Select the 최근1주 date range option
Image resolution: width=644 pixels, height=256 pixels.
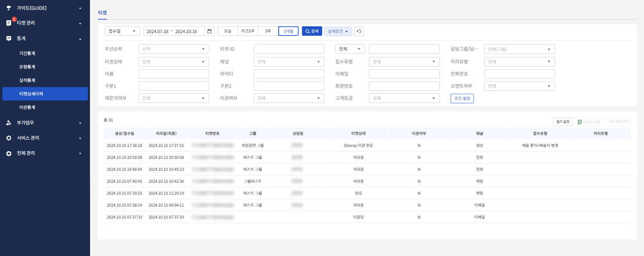[248, 31]
